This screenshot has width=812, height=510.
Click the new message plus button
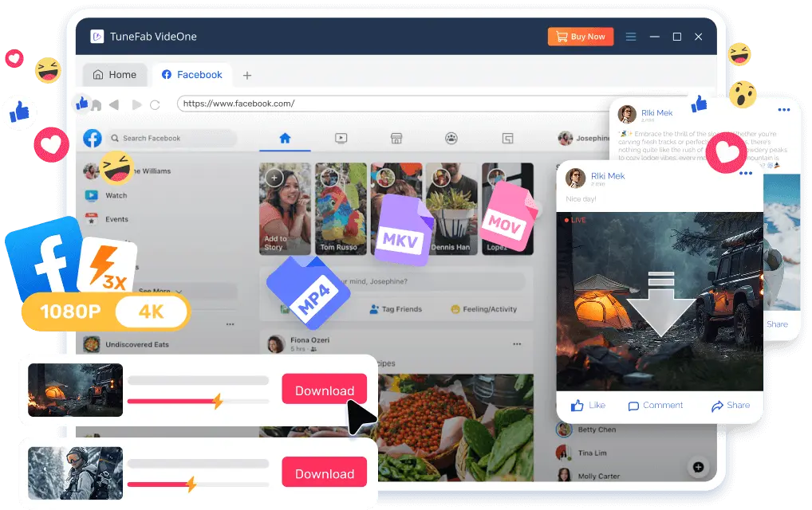pyautogui.click(x=698, y=467)
